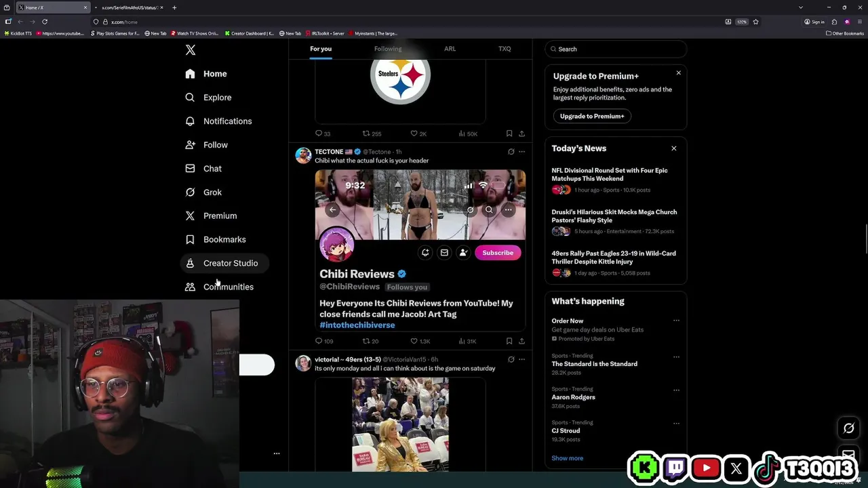Open Creator Dashboard bookmark
868x488 pixels.
(250, 33)
